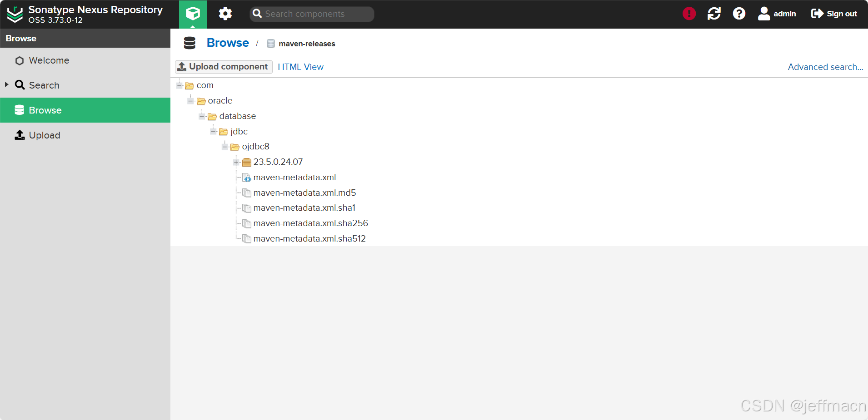Select the jdbc tree label
The width and height of the screenshot is (868, 420).
coord(239,131)
